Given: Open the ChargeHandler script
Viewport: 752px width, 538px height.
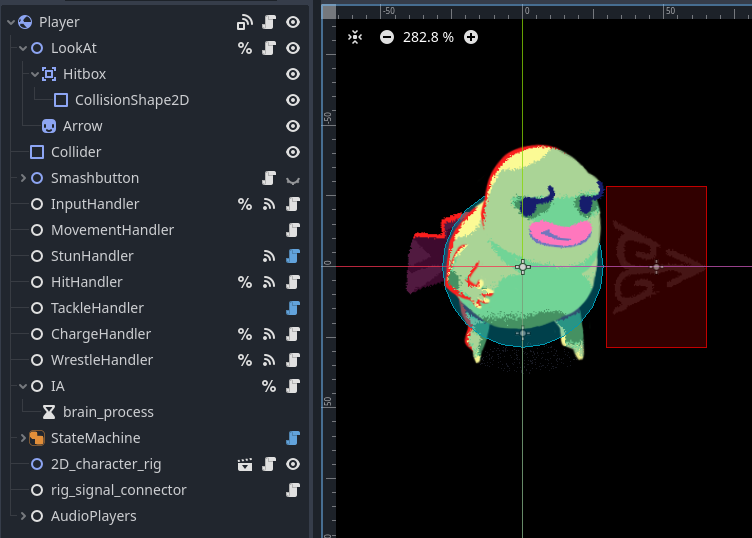Looking at the screenshot, I should [293, 334].
